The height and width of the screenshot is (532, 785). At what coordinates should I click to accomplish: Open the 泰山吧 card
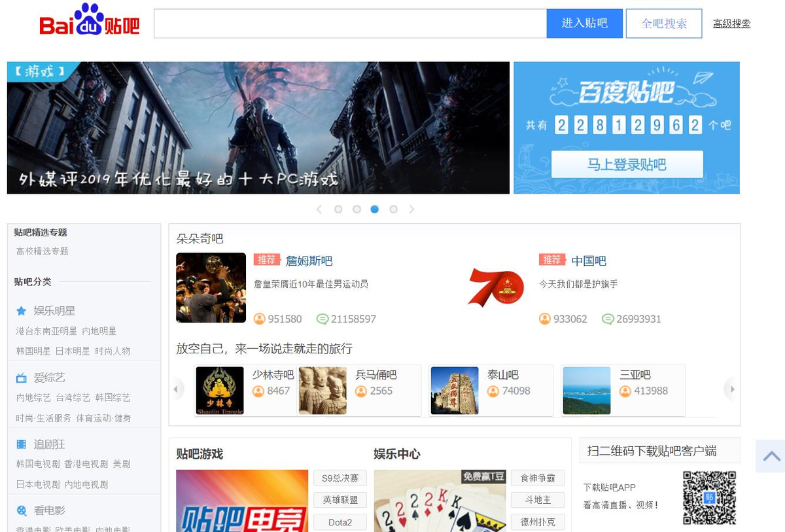[491, 391]
